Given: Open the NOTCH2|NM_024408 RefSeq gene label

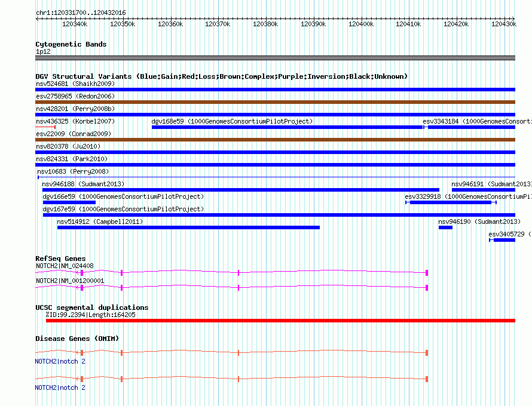Looking at the screenshot, I should (65, 266).
